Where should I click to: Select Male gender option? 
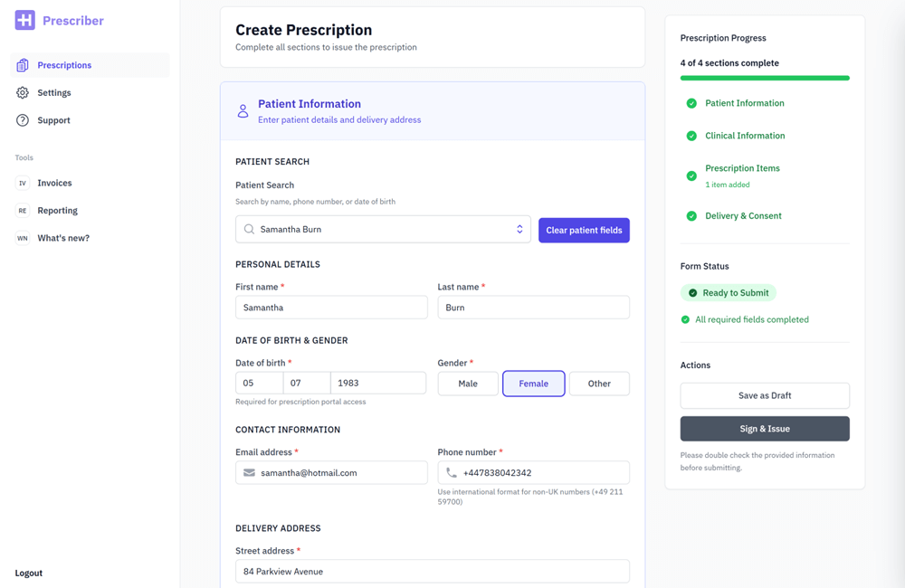[468, 384]
